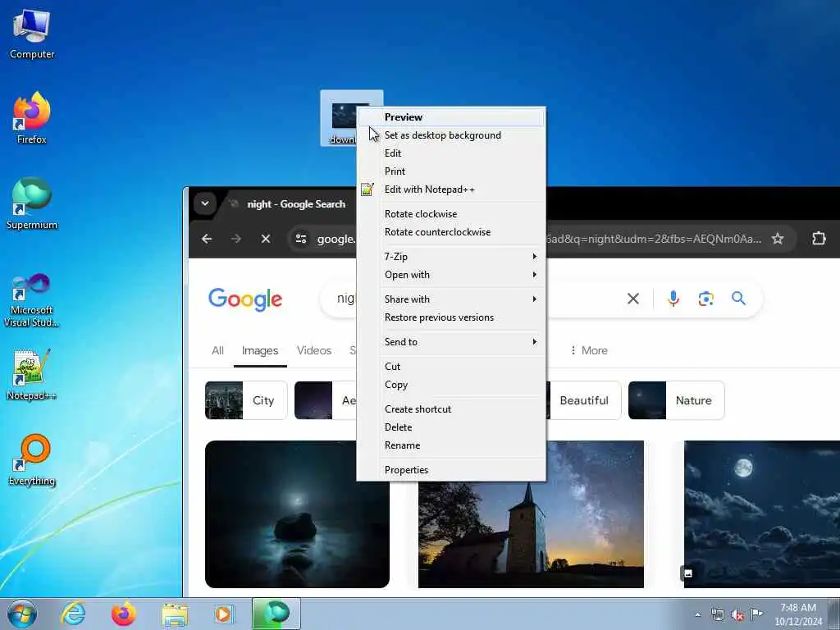The image size is (840, 630).
Task: Bookmark this page with the star icon
Action: pyautogui.click(x=778, y=239)
